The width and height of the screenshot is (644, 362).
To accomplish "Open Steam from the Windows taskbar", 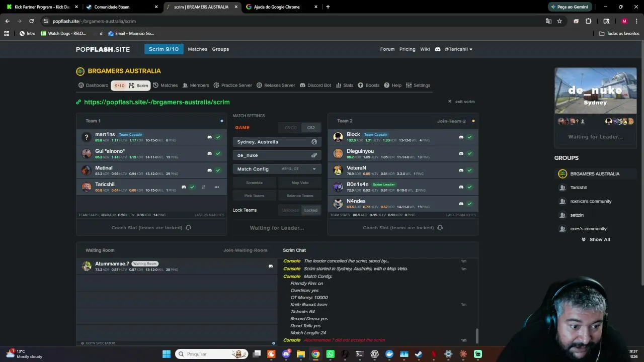I will pos(419,354).
